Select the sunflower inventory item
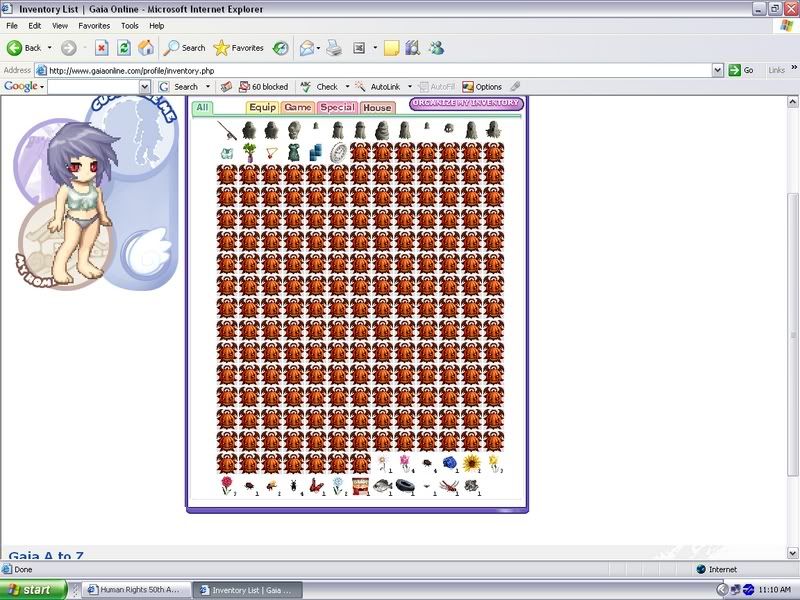The width and height of the screenshot is (800, 600). pyautogui.click(x=471, y=463)
